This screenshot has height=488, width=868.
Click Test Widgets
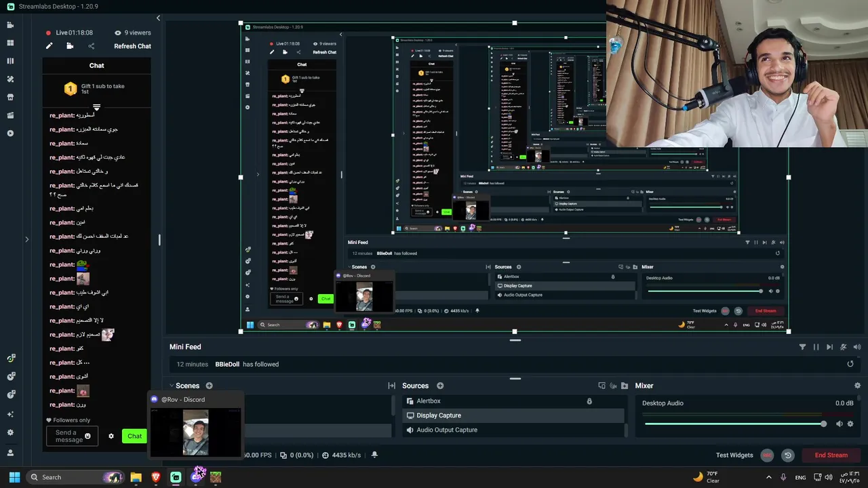(734, 455)
